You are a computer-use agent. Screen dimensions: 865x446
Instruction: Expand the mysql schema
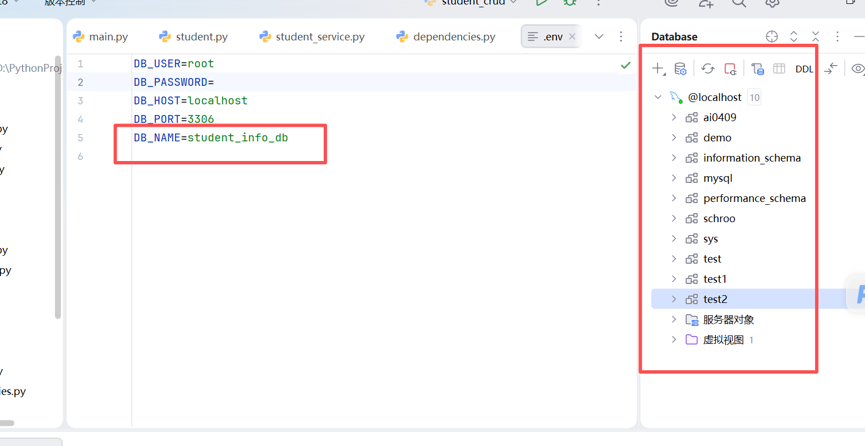[674, 178]
